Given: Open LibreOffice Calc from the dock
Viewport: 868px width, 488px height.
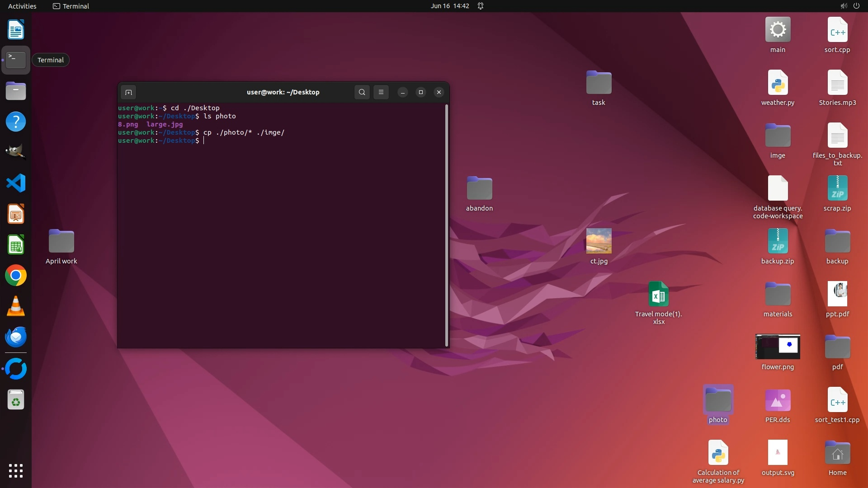Looking at the screenshot, I should (16, 245).
